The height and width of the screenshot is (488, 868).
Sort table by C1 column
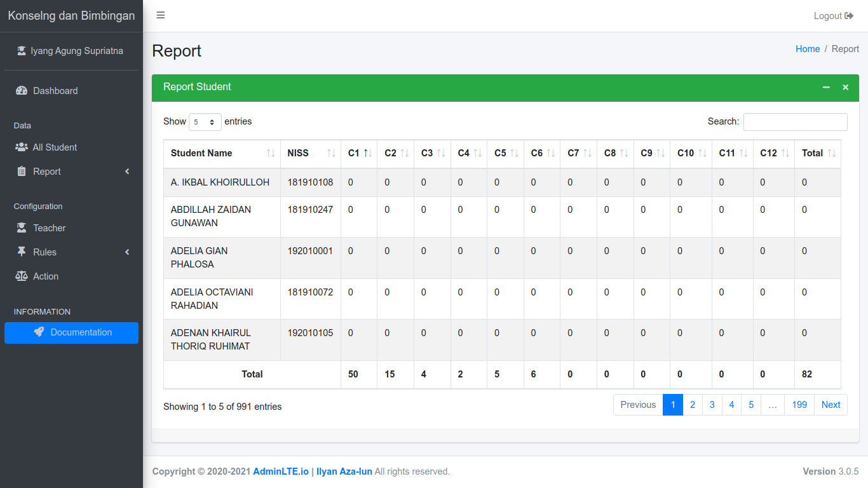[x=359, y=154]
